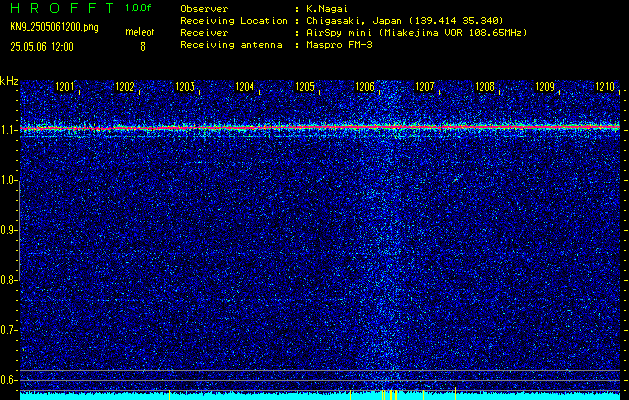The height and width of the screenshot is (400, 629).
Task: Click the 1.0 frequency axis label
Action: pos(8,181)
